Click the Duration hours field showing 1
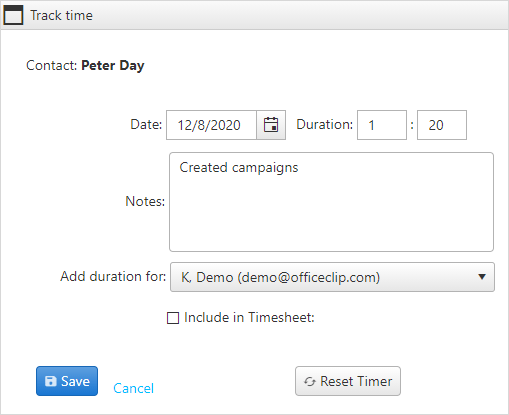Image resolution: width=509 pixels, height=415 pixels. coord(382,125)
